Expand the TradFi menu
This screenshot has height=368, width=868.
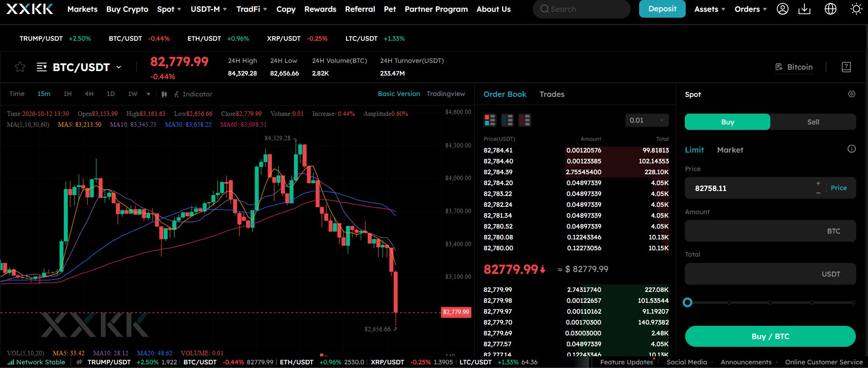click(252, 9)
